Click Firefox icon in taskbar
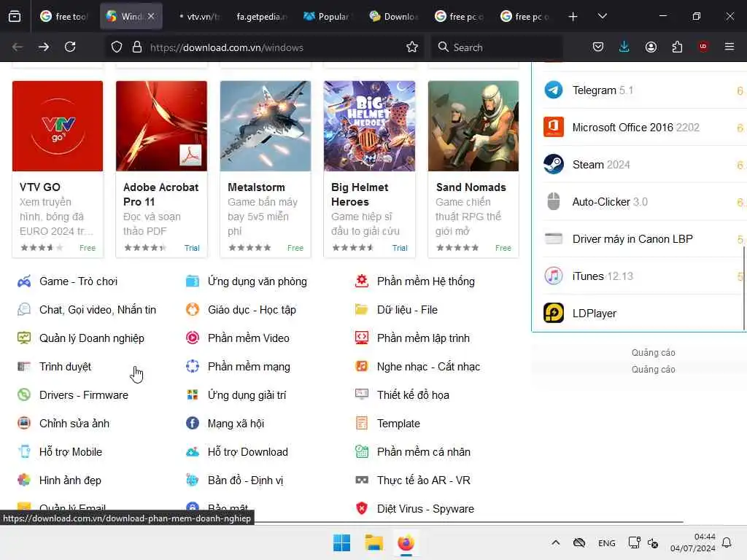Image resolution: width=747 pixels, height=560 pixels. 406,542
